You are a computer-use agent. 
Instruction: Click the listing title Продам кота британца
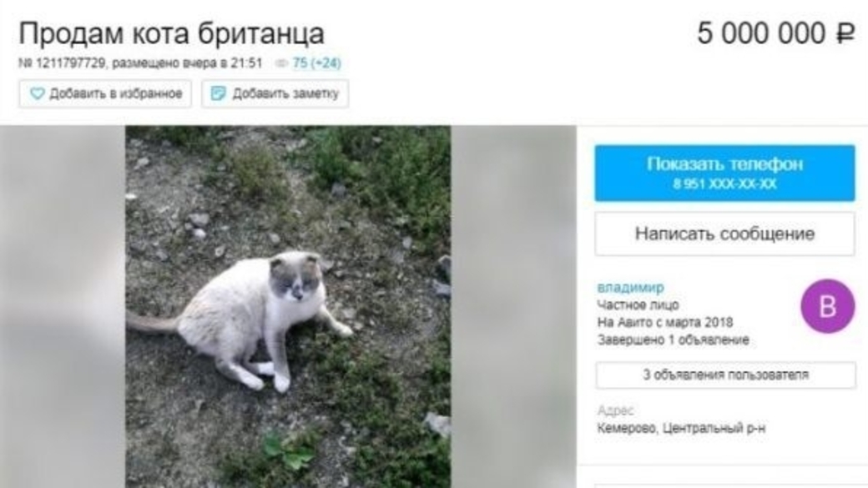172,33
